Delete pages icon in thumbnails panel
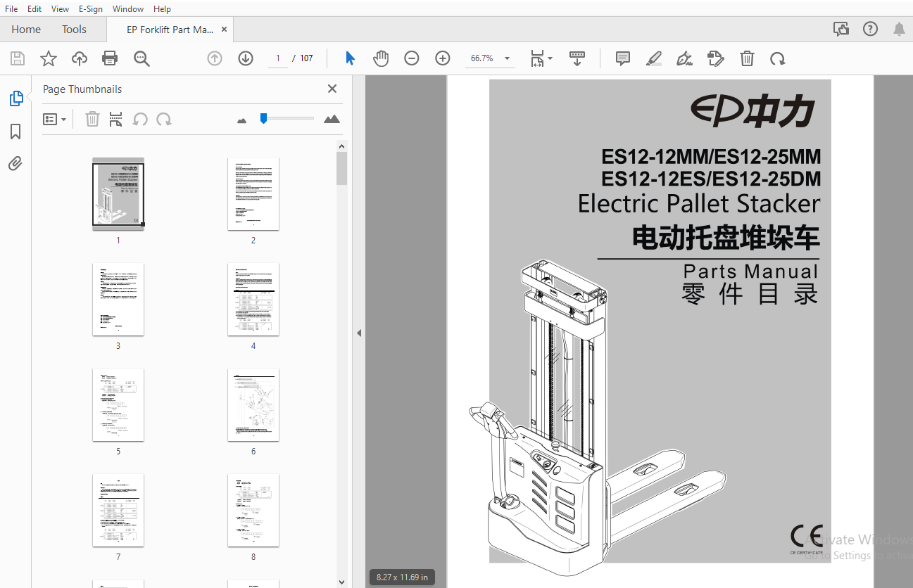Viewport: 913px width, 588px height. [92, 119]
